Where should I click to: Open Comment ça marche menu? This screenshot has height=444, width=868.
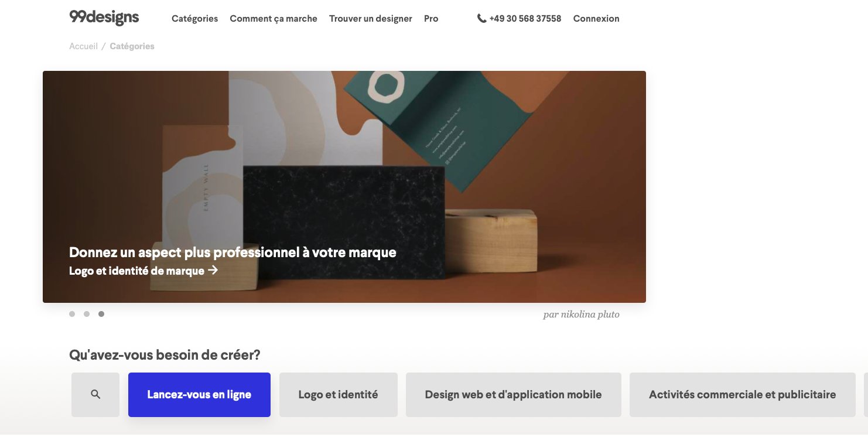click(x=274, y=19)
